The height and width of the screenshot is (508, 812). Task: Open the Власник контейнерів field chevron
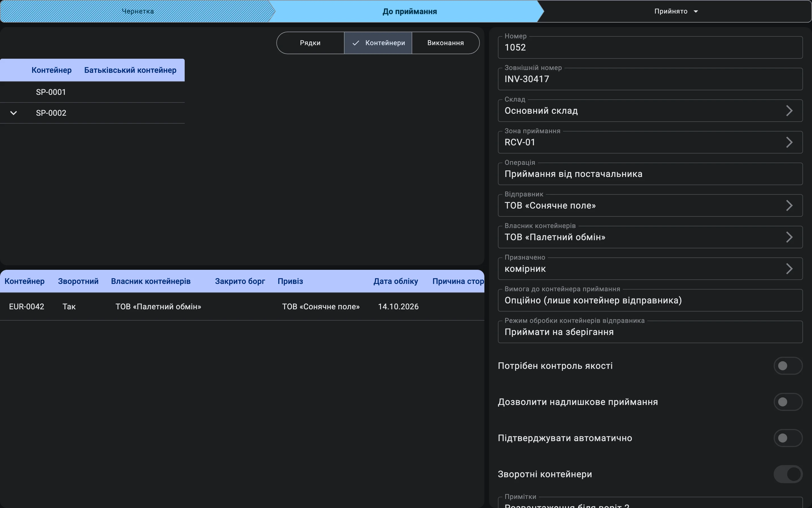click(789, 237)
